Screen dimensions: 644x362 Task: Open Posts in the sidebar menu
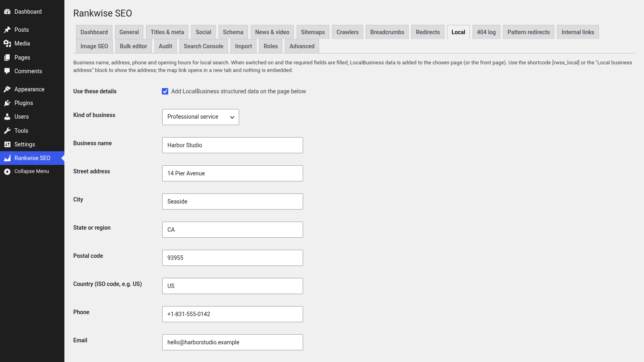coord(32,30)
